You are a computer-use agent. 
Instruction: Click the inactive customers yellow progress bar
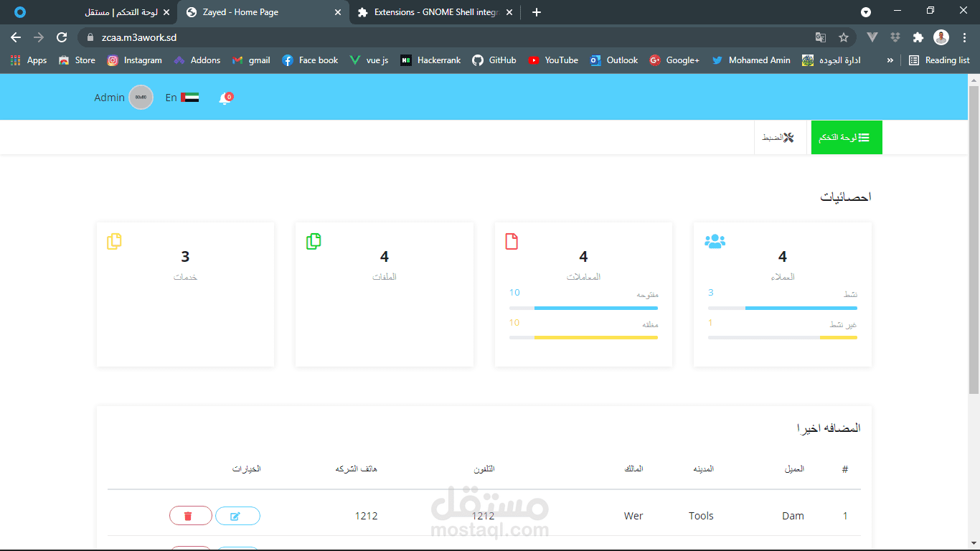click(x=783, y=337)
